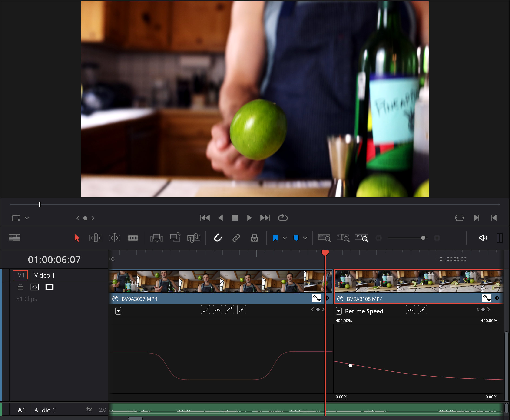The height and width of the screenshot is (420, 510).
Task: Toggle Loop playback button
Action: coord(283,218)
